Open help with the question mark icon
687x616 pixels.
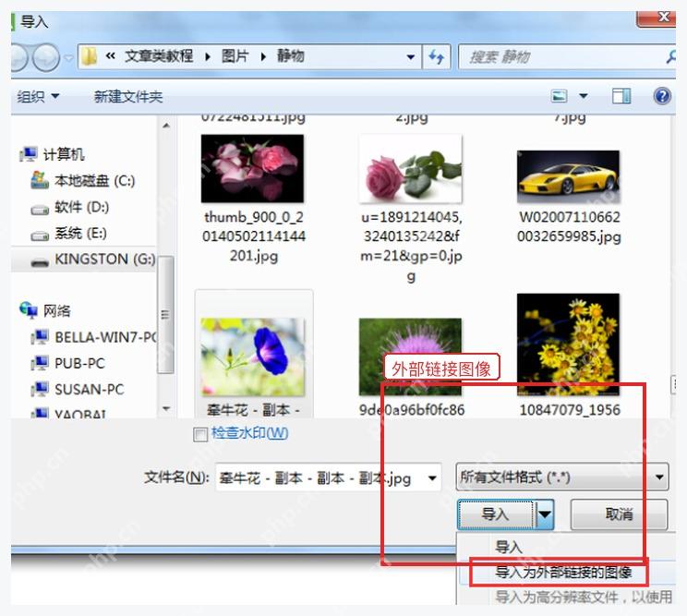click(x=662, y=95)
